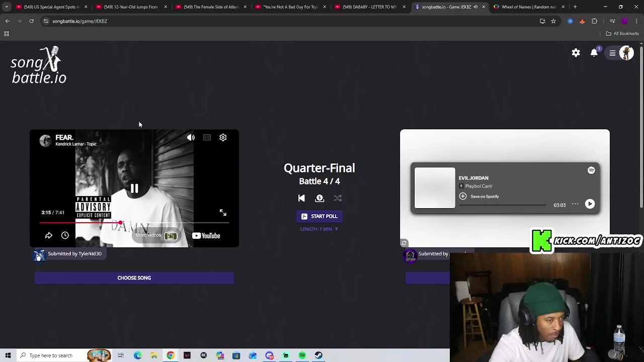This screenshot has width=644, height=362.
Task: Mute audio on songbattle.io tab
Action: [475, 7]
